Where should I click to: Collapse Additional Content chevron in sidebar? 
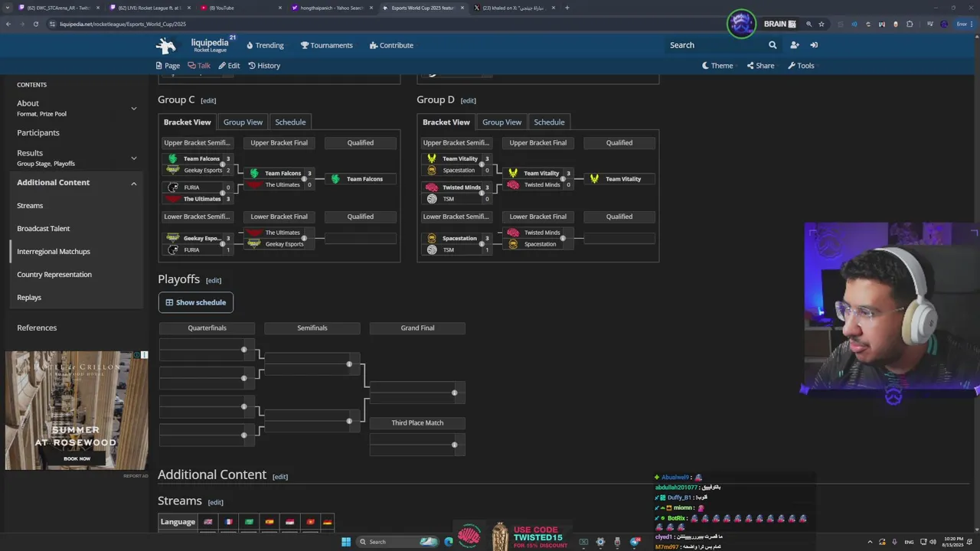134,183
